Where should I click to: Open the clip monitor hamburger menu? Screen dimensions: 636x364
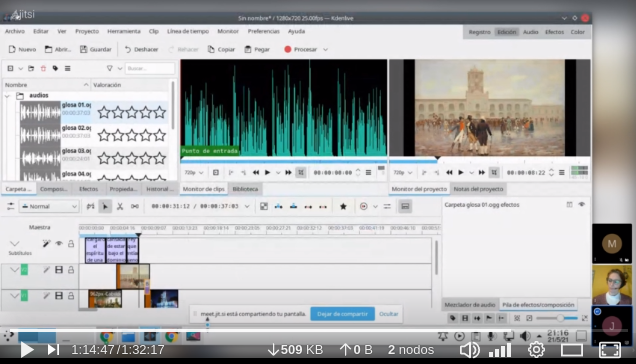coord(368,172)
